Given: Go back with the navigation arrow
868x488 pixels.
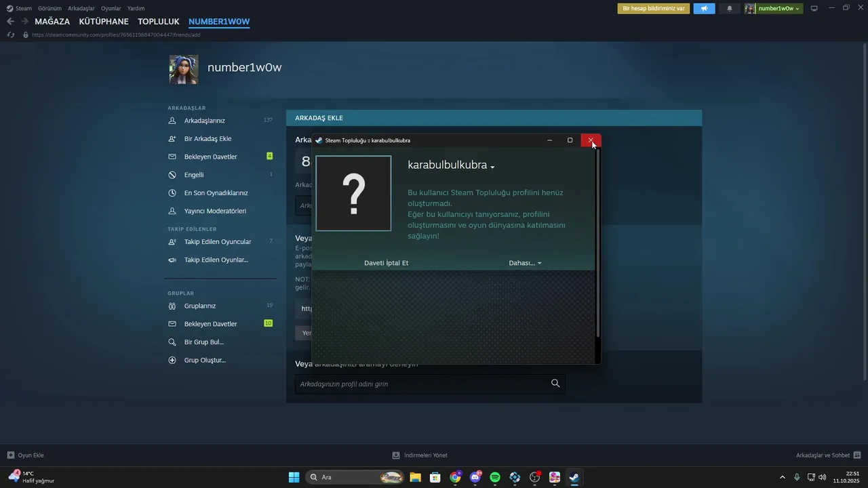Looking at the screenshot, I should coord(10,21).
